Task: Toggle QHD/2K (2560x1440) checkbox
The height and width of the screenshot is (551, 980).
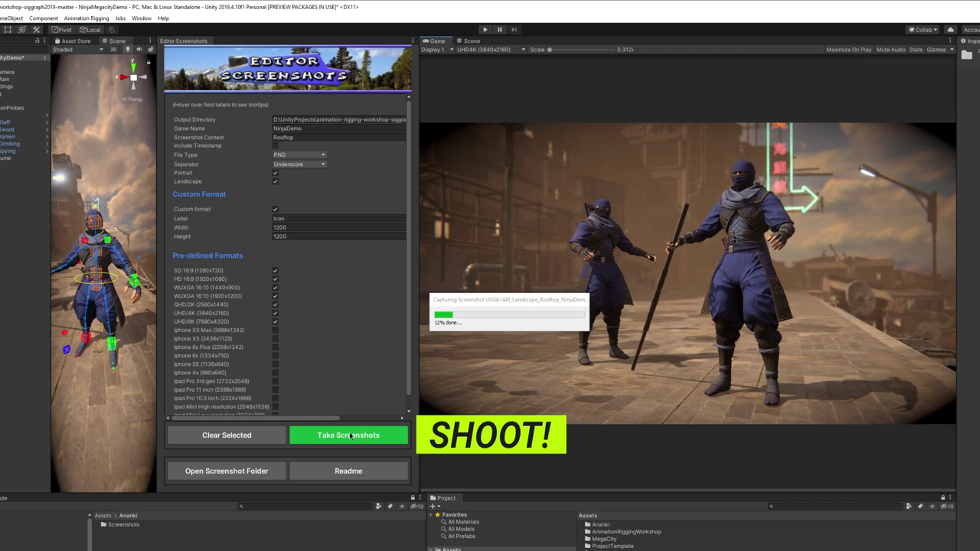Action: 276,305
